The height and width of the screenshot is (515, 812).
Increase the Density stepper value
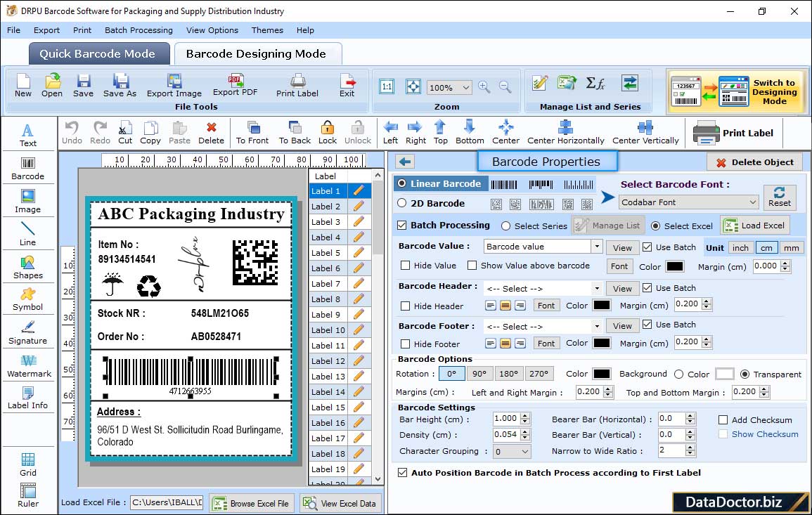[x=526, y=431]
